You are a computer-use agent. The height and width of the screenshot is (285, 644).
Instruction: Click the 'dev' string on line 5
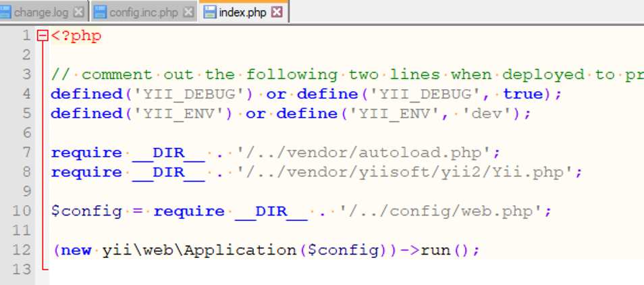487,113
